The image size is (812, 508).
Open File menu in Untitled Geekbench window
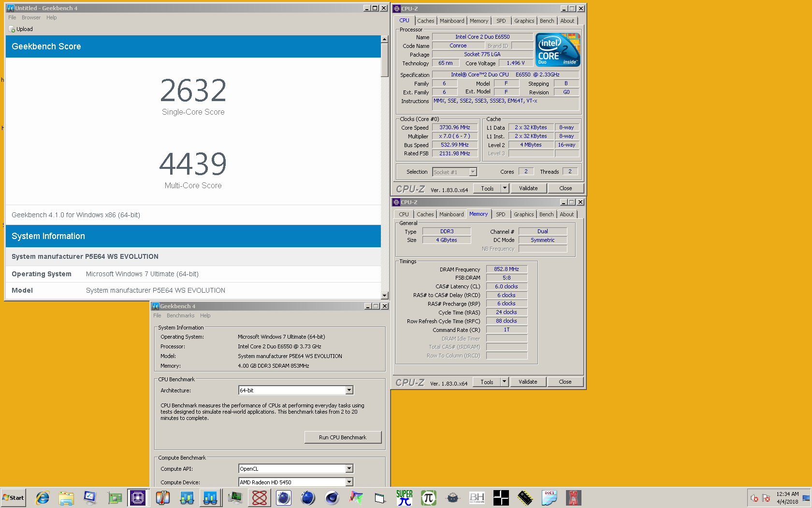point(12,17)
